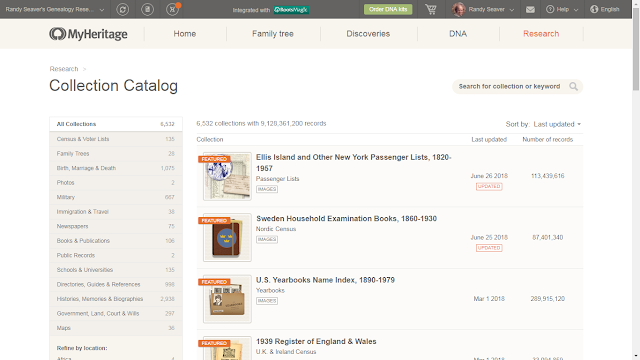The image size is (640, 360).
Task: Open the document icon in top bar
Action: (147, 9)
